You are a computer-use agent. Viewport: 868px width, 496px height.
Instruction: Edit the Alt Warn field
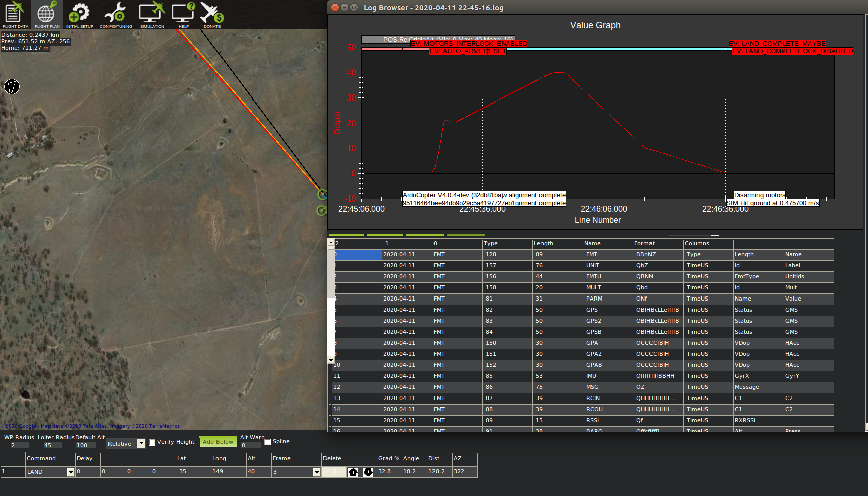(x=251, y=445)
